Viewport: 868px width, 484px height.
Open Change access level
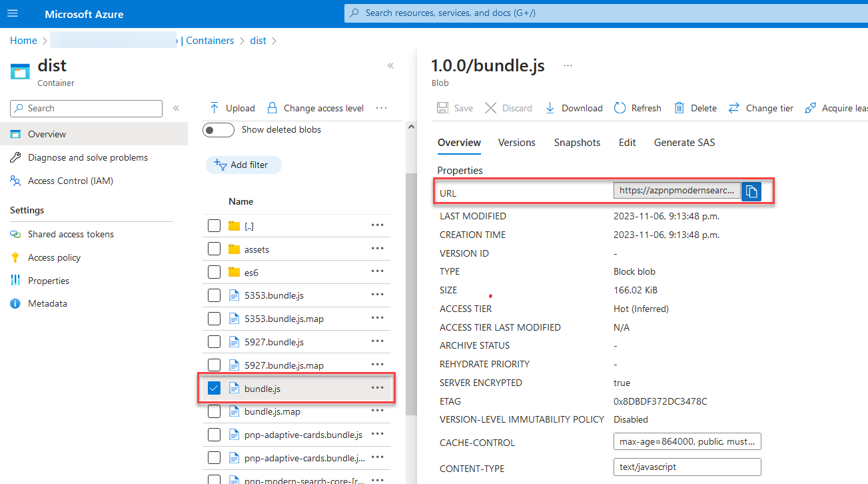point(315,108)
